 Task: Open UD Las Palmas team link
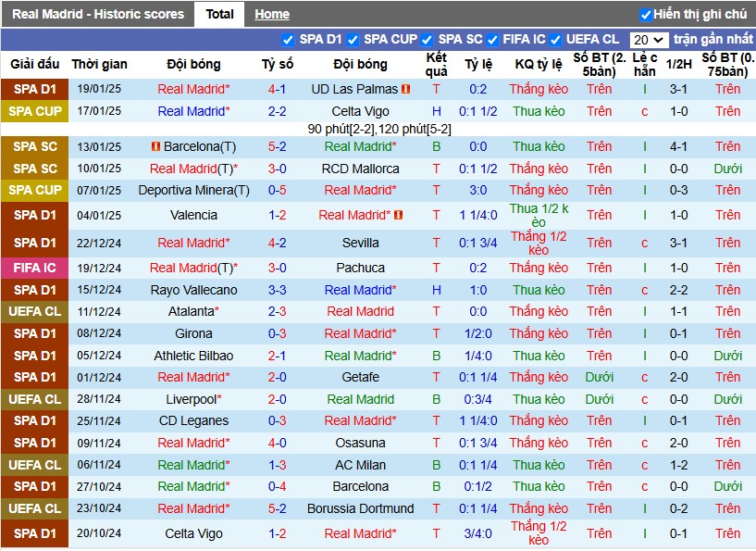tap(354, 89)
